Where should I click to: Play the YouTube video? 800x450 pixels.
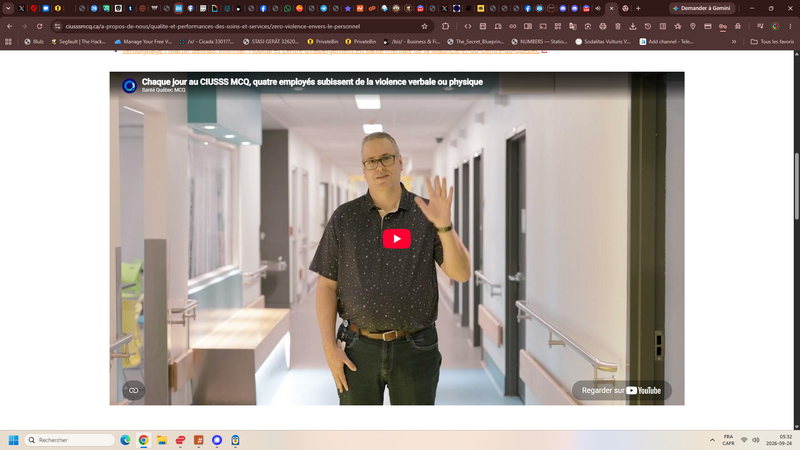396,239
